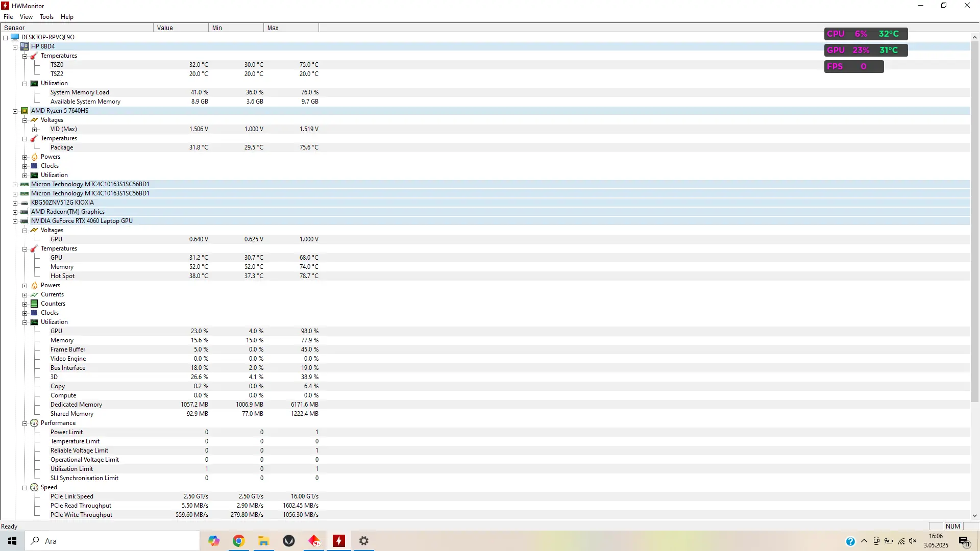Click the taskbar clock showing 16:06
The image size is (980, 551).
(x=936, y=541)
